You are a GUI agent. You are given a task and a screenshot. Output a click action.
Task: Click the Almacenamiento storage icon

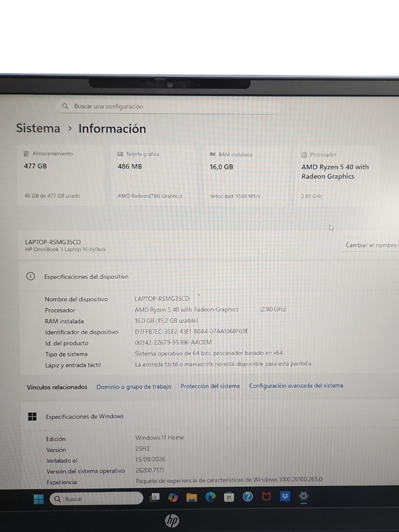26,154
